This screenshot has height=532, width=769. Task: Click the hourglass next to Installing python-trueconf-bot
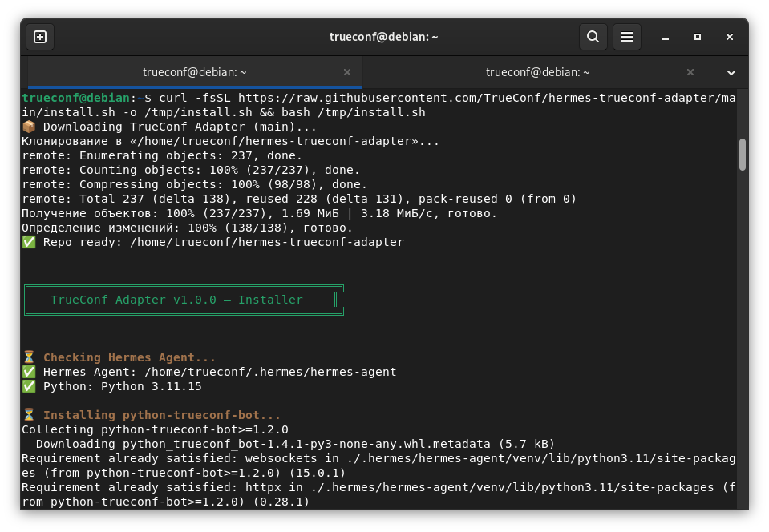pyautogui.click(x=29, y=415)
